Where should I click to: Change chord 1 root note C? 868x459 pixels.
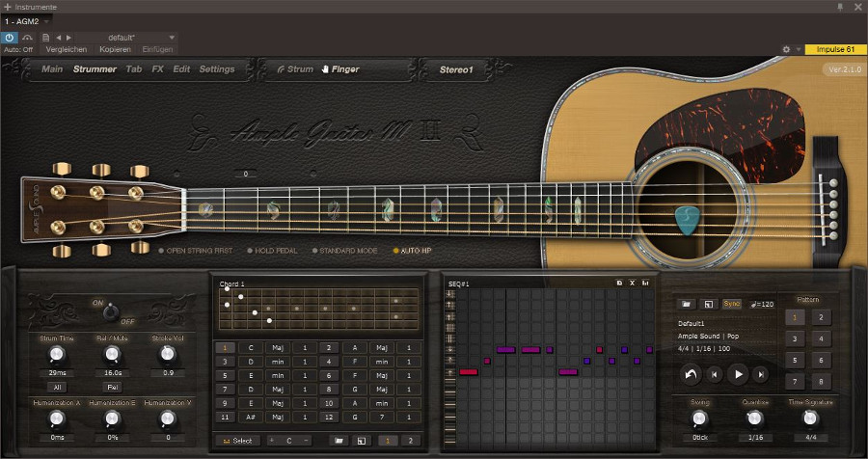point(251,348)
